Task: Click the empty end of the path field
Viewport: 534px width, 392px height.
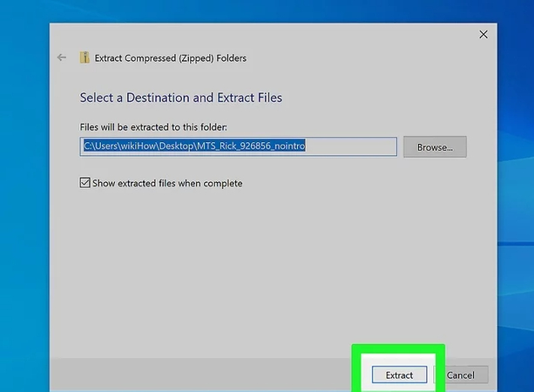Action: pos(366,146)
